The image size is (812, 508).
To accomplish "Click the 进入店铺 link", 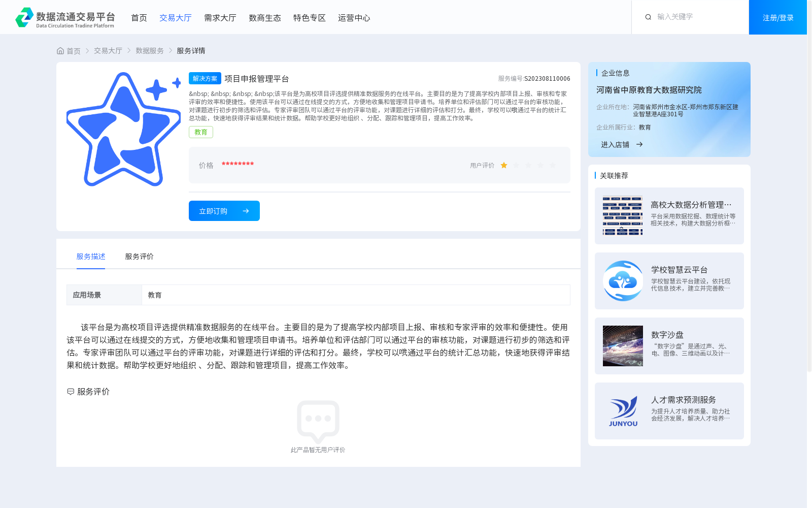I will [615, 145].
